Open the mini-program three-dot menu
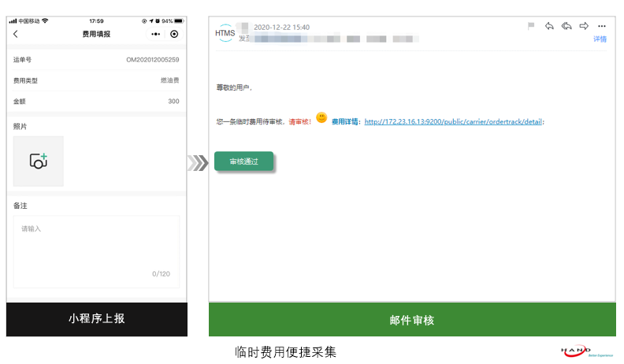 (x=155, y=34)
